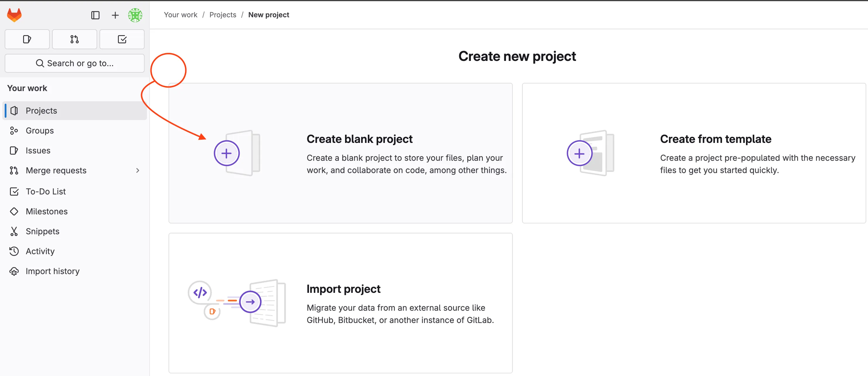Open Snippets via the scissors icon
The height and width of the screenshot is (376, 868).
click(x=42, y=231)
